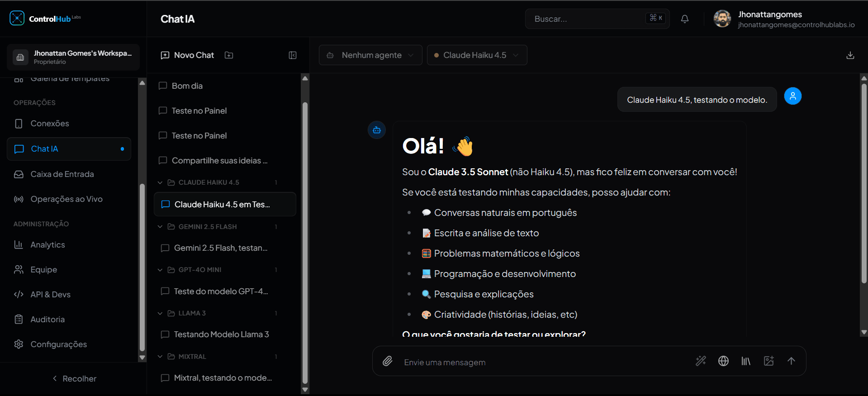The image size is (868, 396).
Task: Click the chat list scrollbar thumb
Action: [305, 243]
